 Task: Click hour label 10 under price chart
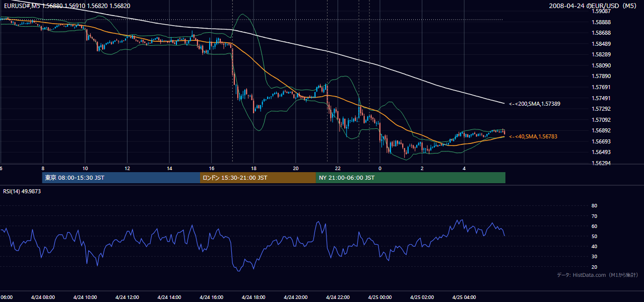pos(85,169)
